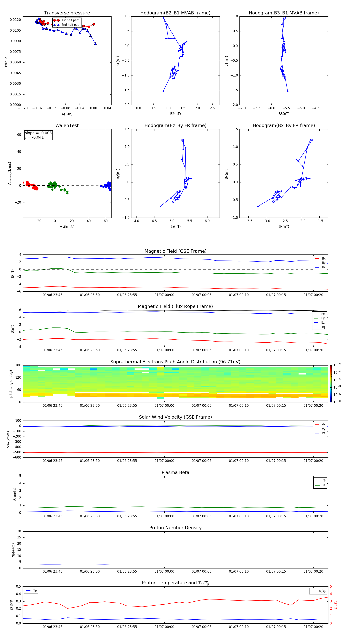Click the Plasma Beta legend box
Image resolution: width=351 pixels, height=644 pixels.
click(x=320, y=483)
